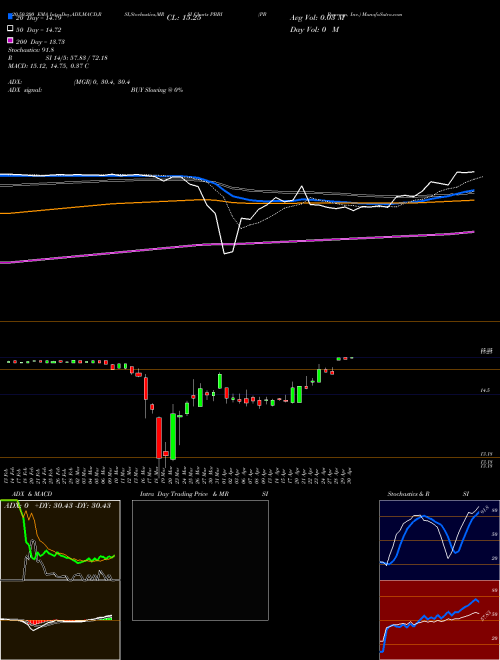Select the '200 Day = 13.73' legend text
The height and width of the screenshot is (660, 500).
(40, 42)
